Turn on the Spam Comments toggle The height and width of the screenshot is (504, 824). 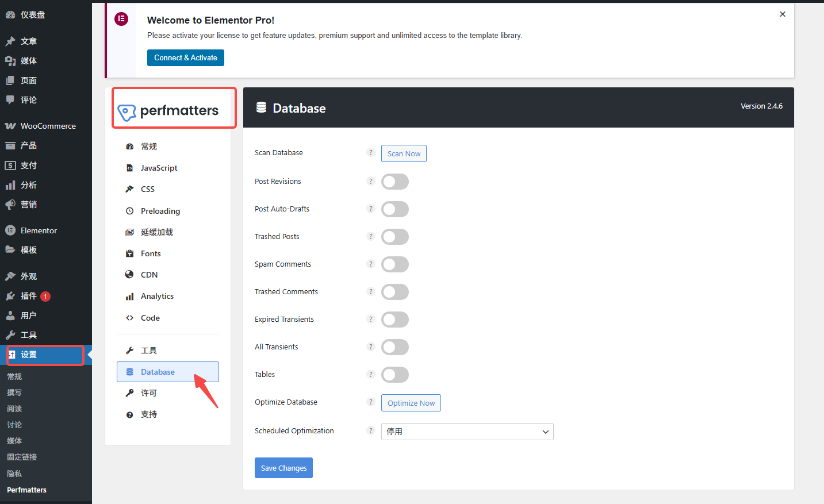tap(395, 264)
